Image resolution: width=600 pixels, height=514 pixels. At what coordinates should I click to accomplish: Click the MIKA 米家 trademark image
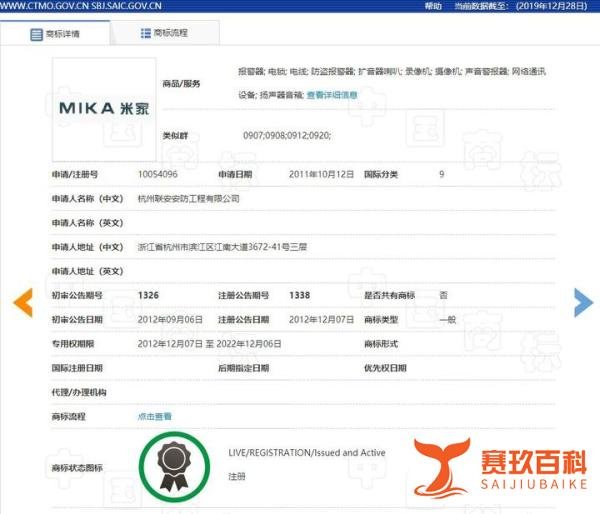104,109
